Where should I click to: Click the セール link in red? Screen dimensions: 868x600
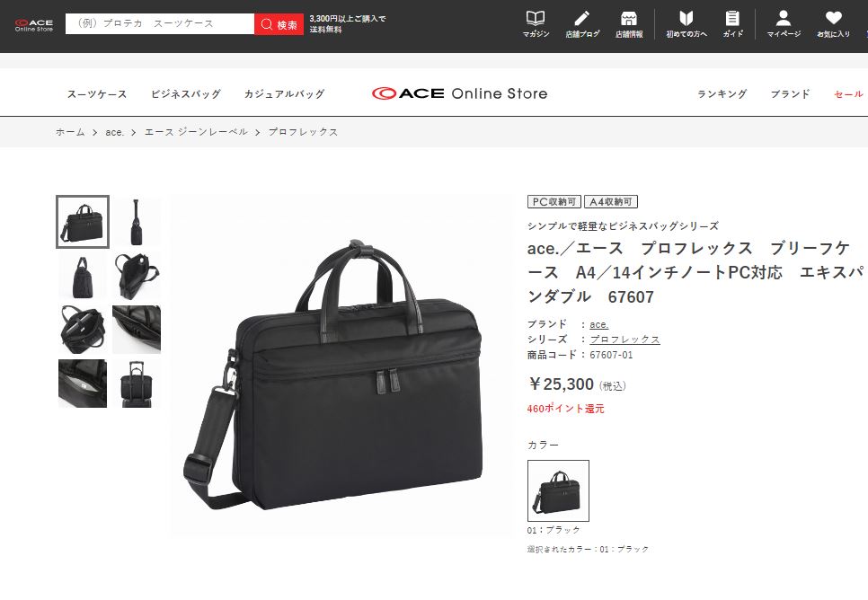848,94
